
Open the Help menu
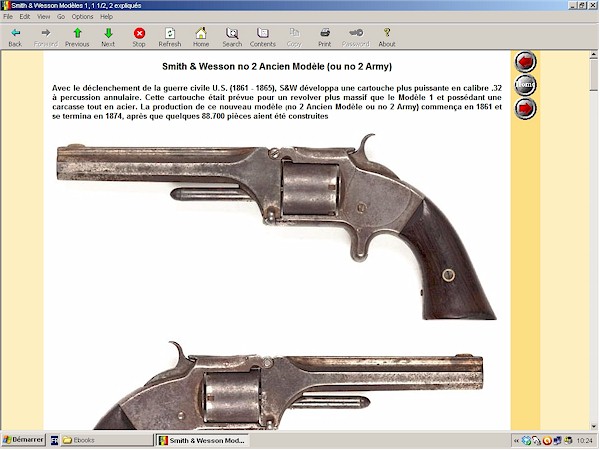[106, 16]
